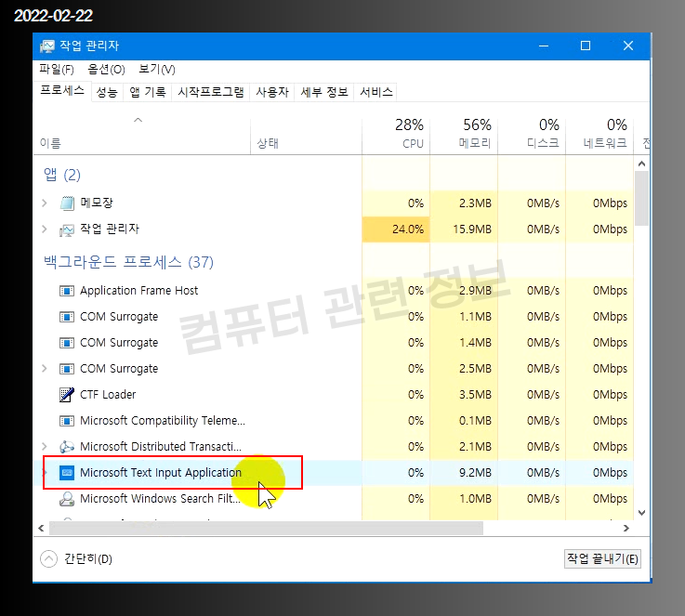This screenshot has height=616, width=685.
Task: Sort by the 상태 column header
Action: (306, 136)
